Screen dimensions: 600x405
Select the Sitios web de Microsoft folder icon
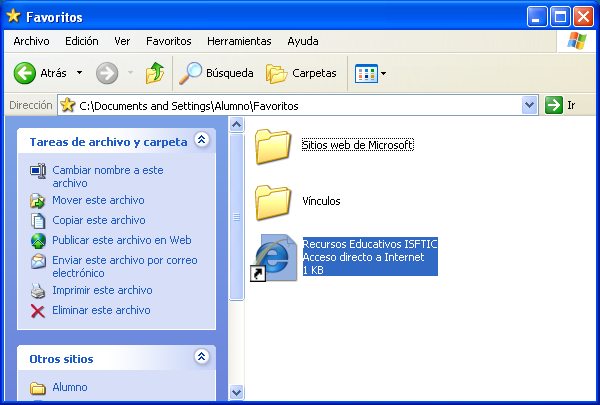click(x=272, y=146)
